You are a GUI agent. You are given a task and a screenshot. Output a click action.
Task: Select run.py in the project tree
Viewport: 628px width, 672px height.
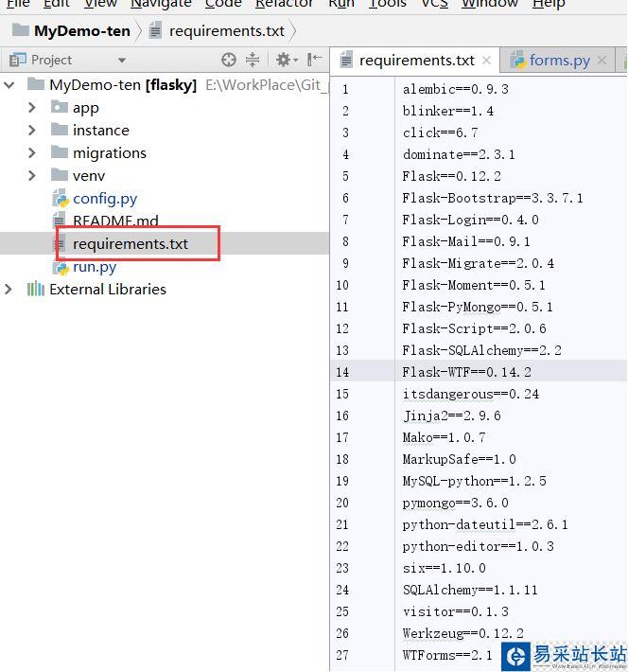[x=95, y=267]
